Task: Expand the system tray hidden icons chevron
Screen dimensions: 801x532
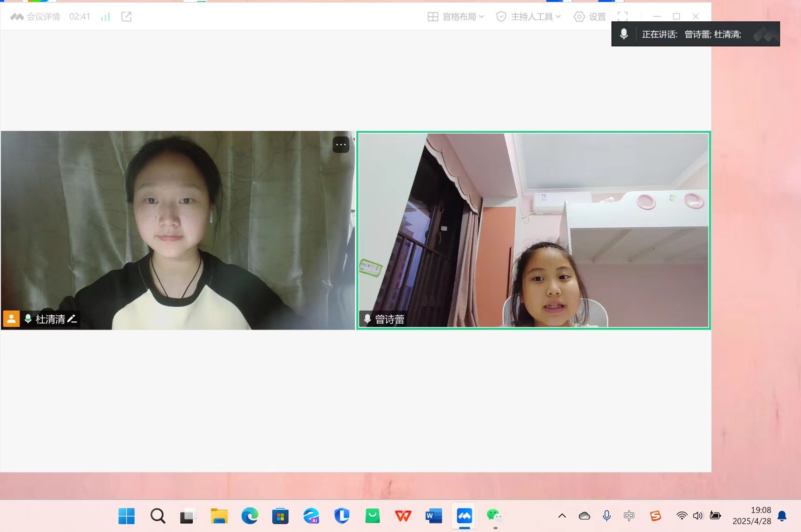Action: [562, 516]
